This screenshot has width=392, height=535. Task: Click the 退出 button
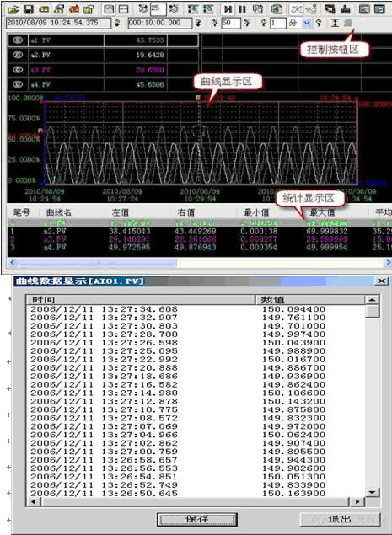340,519
